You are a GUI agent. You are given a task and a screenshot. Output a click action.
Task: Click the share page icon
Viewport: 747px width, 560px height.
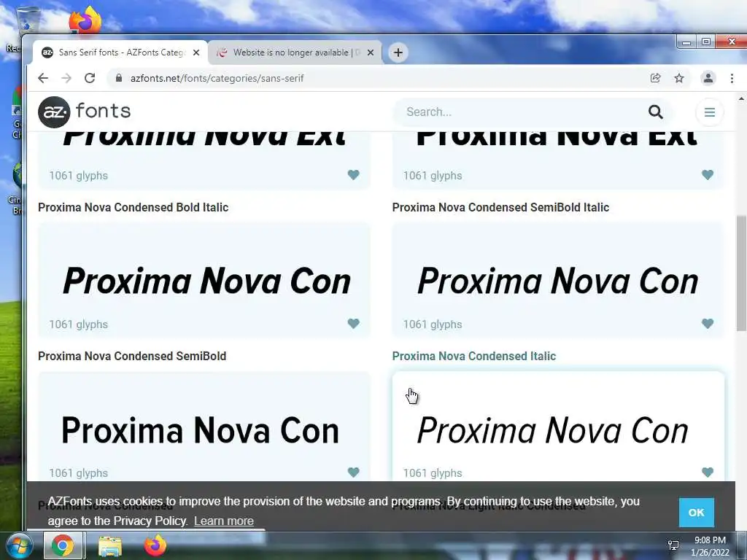656,78
